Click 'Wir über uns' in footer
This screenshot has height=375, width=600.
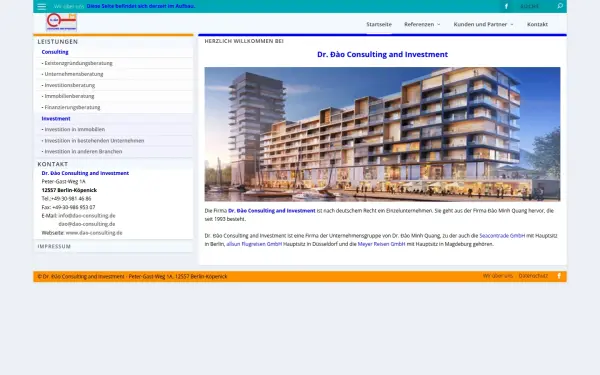497,276
